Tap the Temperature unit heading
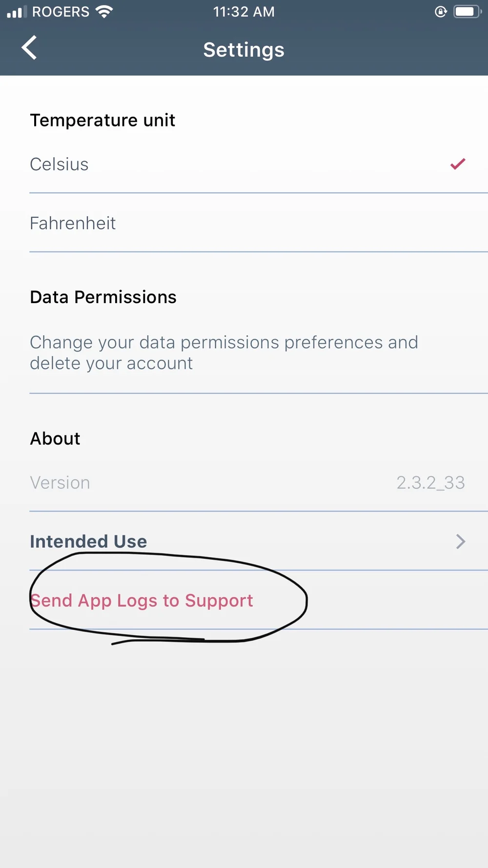Viewport: 488px width, 868px height. (102, 120)
